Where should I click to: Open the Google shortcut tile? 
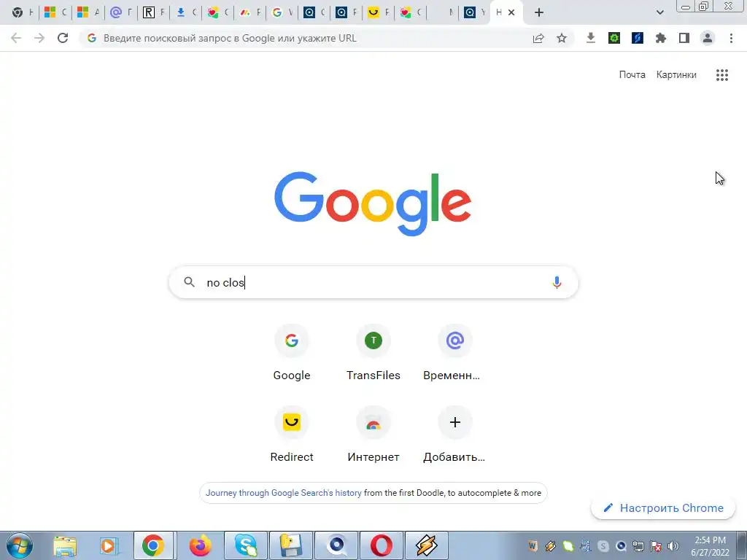pos(292,354)
